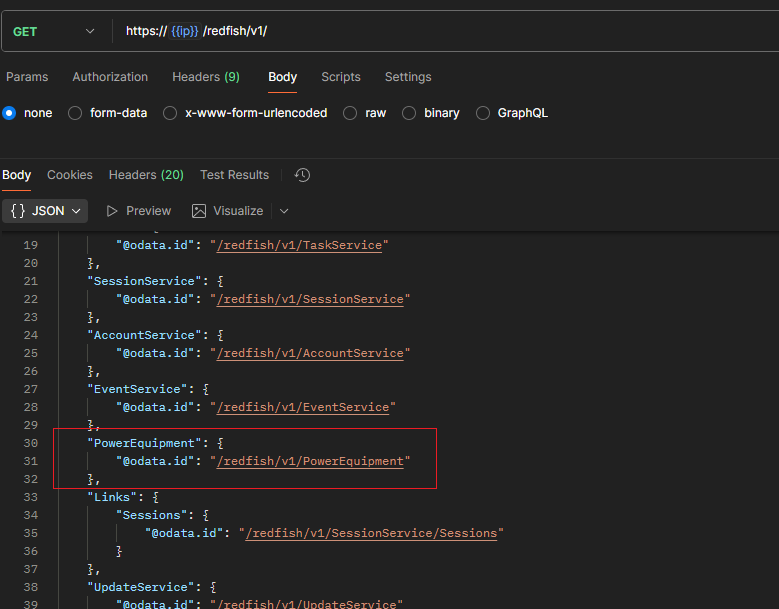The width and height of the screenshot is (779, 609).
Task: Click line number 38 in gutter
Action: pos(31,587)
